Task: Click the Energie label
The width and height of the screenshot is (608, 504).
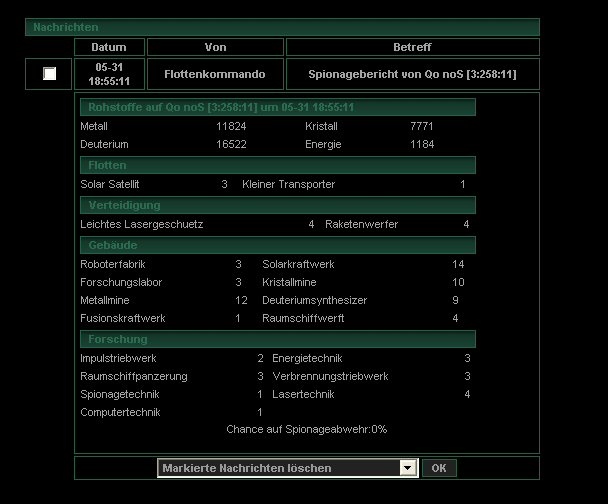Action: (323, 145)
